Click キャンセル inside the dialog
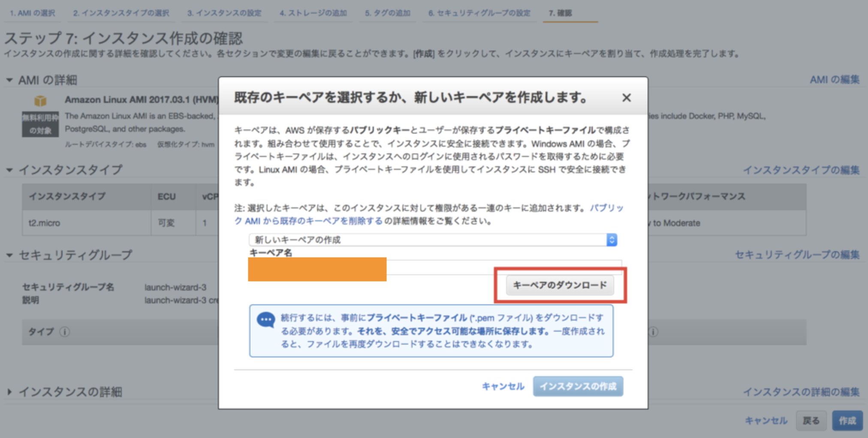The height and width of the screenshot is (438, 868). (x=503, y=386)
